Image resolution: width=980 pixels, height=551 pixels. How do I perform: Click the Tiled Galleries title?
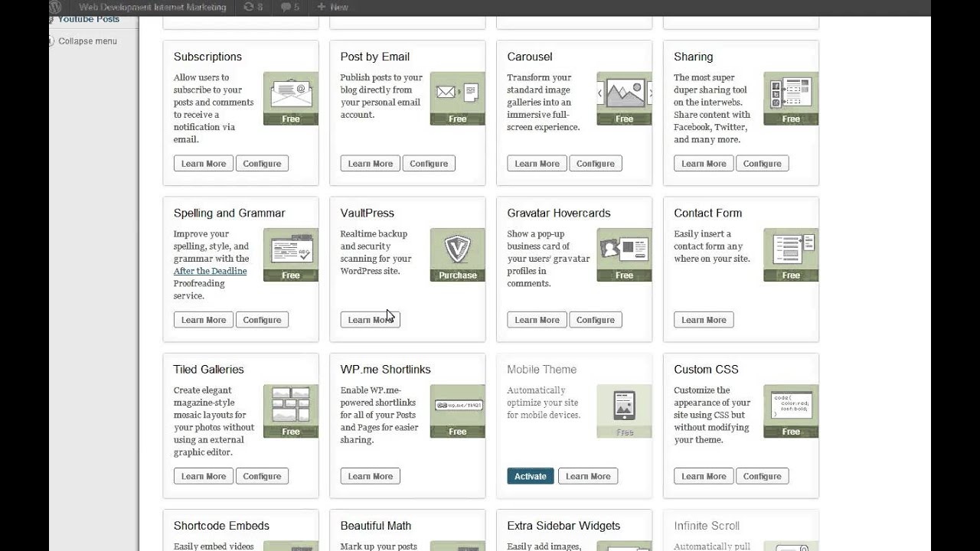pyautogui.click(x=209, y=369)
